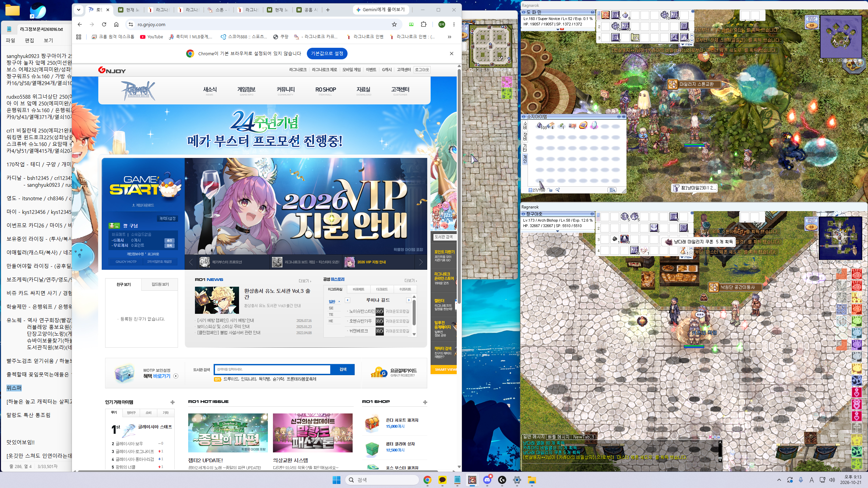
Task: Switch to NewTab_3 chat tab
Action: pyautogui.click(x=584, y=437)
